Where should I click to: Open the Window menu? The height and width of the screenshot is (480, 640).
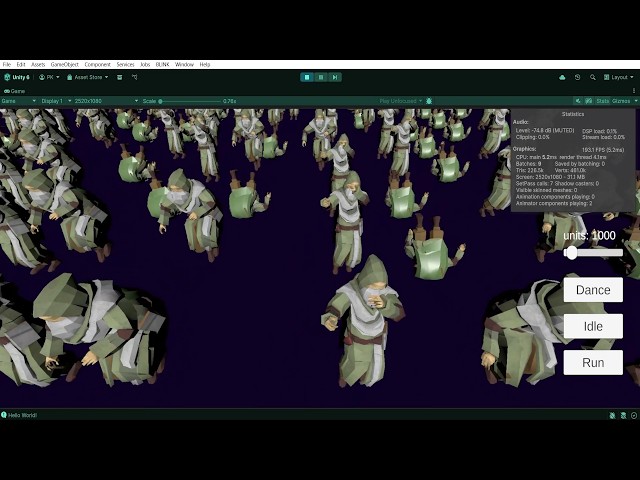184,64
